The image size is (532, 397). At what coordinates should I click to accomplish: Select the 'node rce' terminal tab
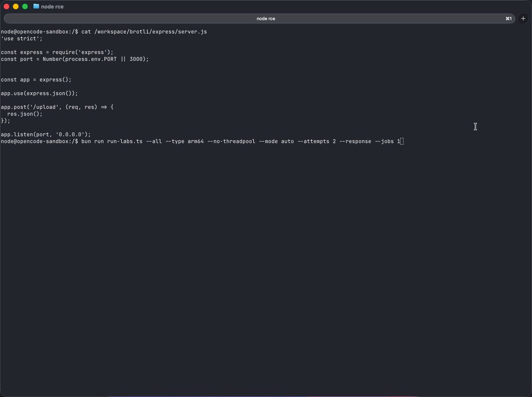(259, 19)
